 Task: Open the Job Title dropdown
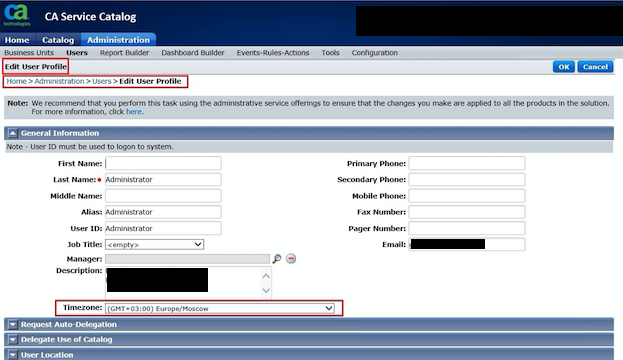point(155,244)
